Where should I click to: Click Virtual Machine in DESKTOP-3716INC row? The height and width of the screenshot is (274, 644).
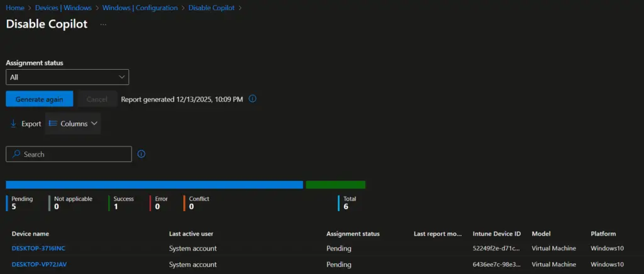tap(553, 248)
